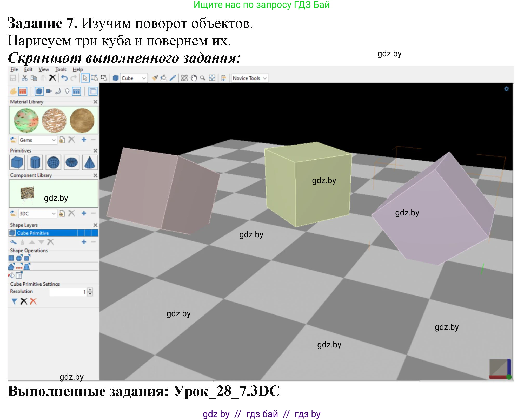Click the Undo arrow on the toolbar
Viewport: 524px width, 420px height.
click(x=65, y=78)
